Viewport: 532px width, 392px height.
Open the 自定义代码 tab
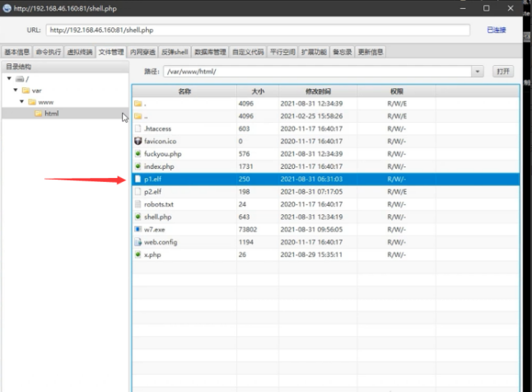coord(248,52)
